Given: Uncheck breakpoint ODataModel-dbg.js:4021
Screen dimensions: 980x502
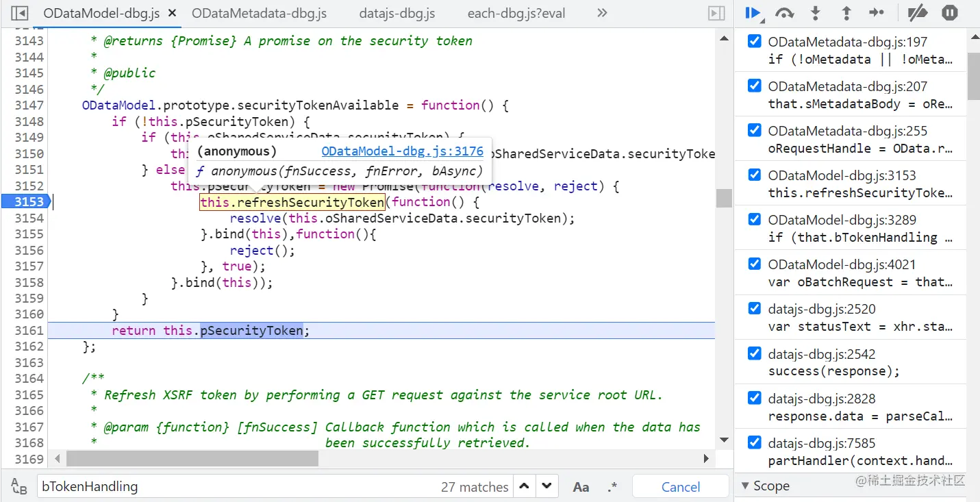Looking at the screenshot, I should (754, 264).
